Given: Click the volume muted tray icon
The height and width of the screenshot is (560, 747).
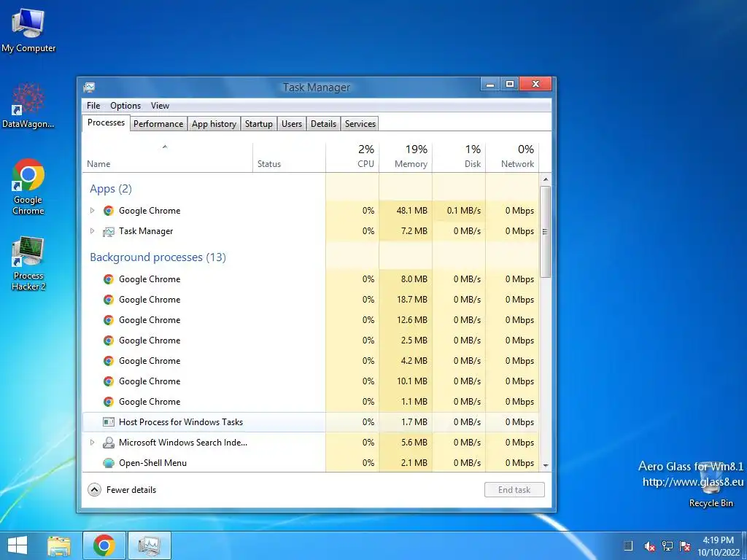Looking at the screenshot, I should (649, 546).
